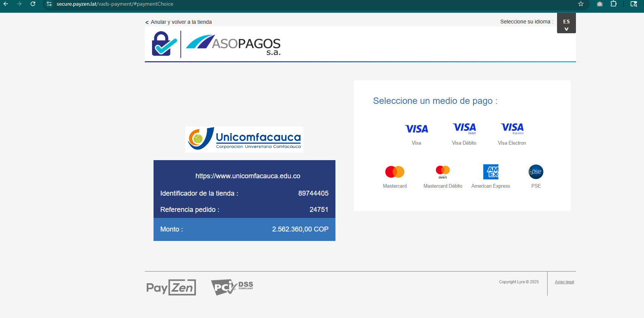The height and width of the screenshot is (318, 644).
Task: Choose Visa as payment method
Action: [x=416, y=129]
